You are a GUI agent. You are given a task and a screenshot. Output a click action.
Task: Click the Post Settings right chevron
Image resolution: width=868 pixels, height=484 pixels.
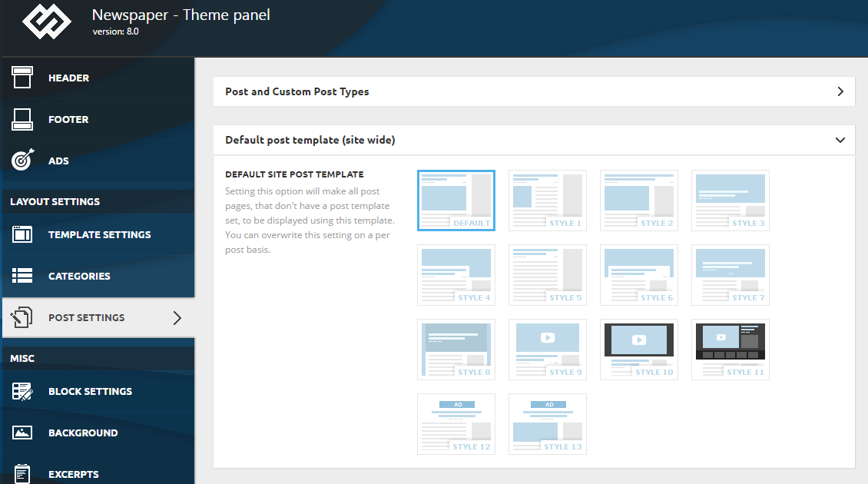(x=177, y=318)
